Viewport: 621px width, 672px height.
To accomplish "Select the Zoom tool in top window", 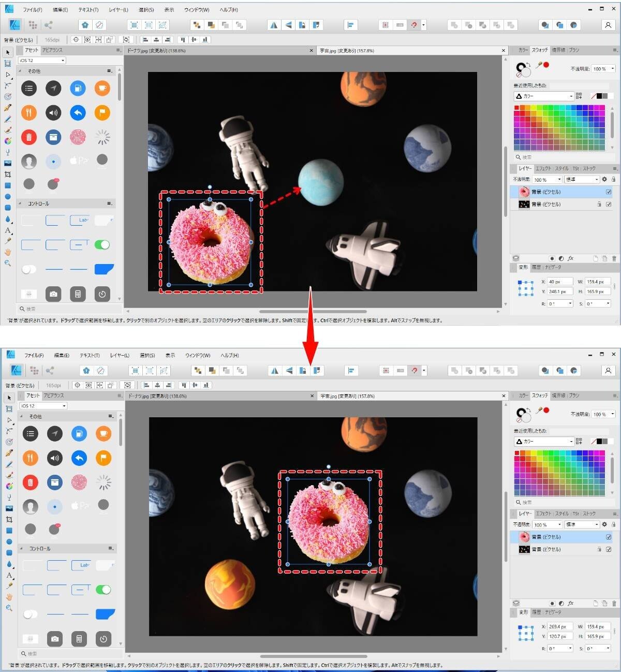I will (x=8, y=263).
